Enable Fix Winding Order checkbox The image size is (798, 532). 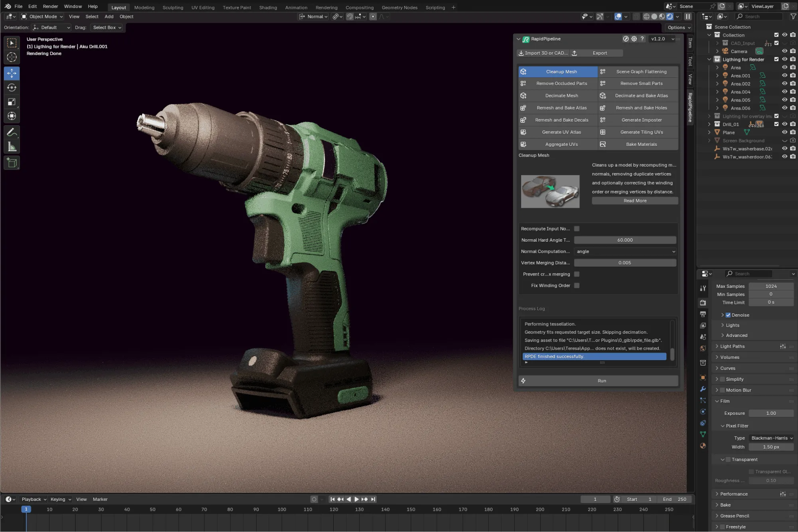pyautogui.click(x=577, y=286)
